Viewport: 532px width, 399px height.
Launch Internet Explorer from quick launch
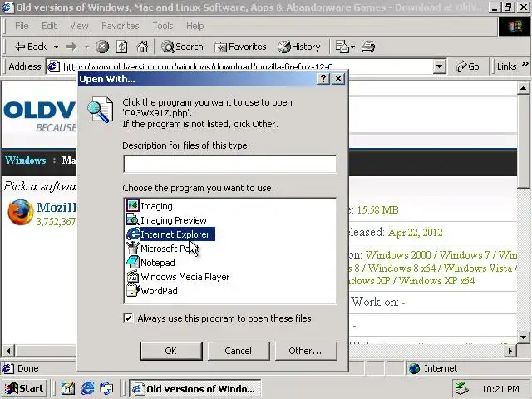coord(87,388)
